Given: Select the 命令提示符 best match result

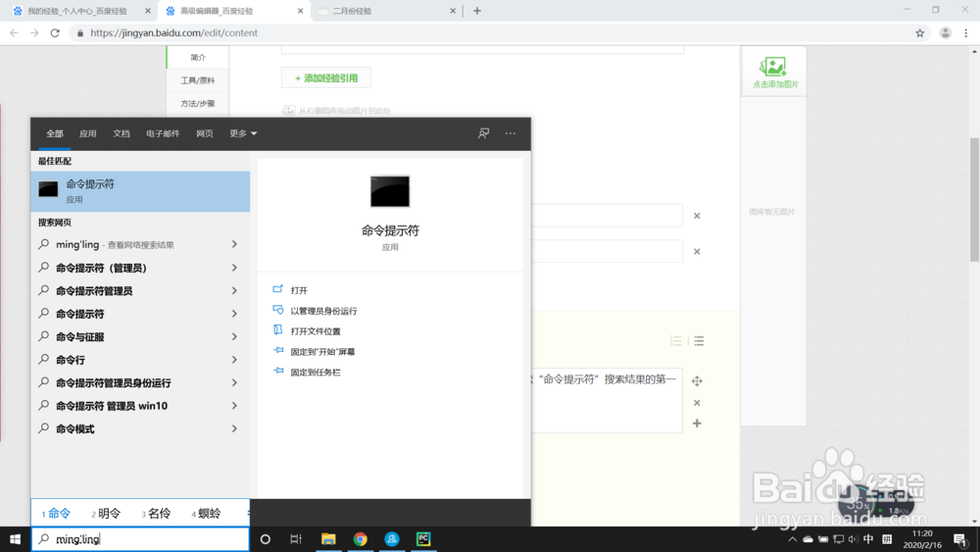Looking at the screenshot, I should point(140,191).
